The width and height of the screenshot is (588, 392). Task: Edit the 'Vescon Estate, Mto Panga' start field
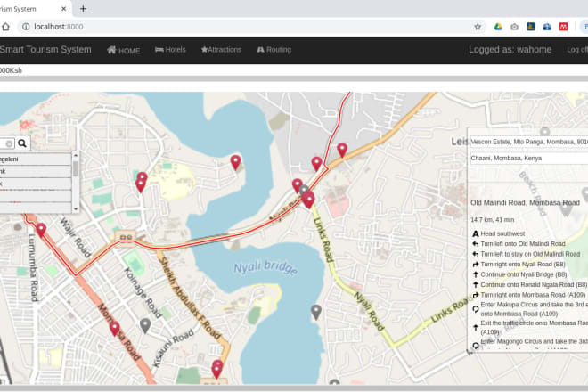tap(528, 142)
